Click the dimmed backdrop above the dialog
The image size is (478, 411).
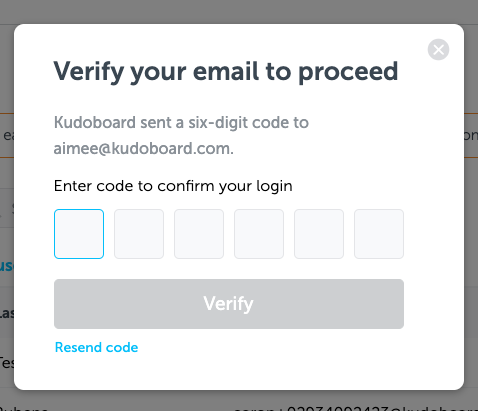pos(239,12)
